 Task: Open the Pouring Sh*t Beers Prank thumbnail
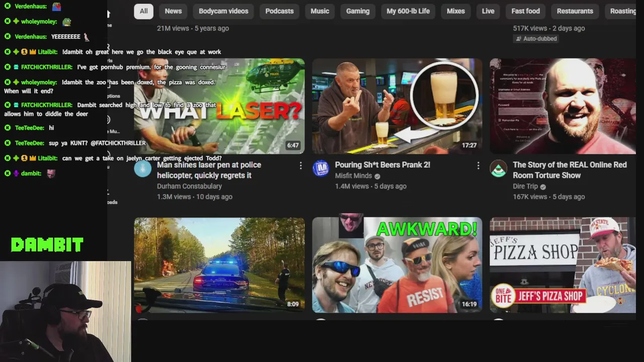click(x=397, y=106)
